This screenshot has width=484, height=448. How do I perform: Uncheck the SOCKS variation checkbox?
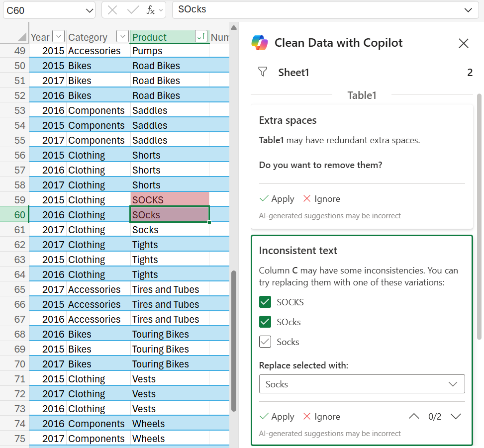(265, 302)
